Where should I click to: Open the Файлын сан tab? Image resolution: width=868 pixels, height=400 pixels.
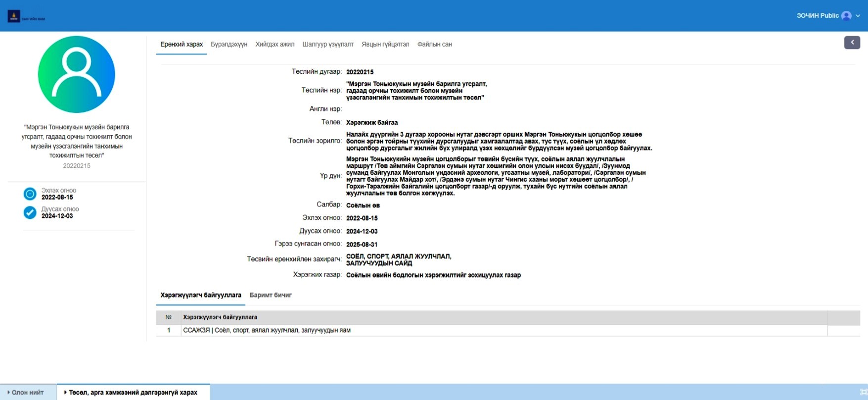point(434,45)
